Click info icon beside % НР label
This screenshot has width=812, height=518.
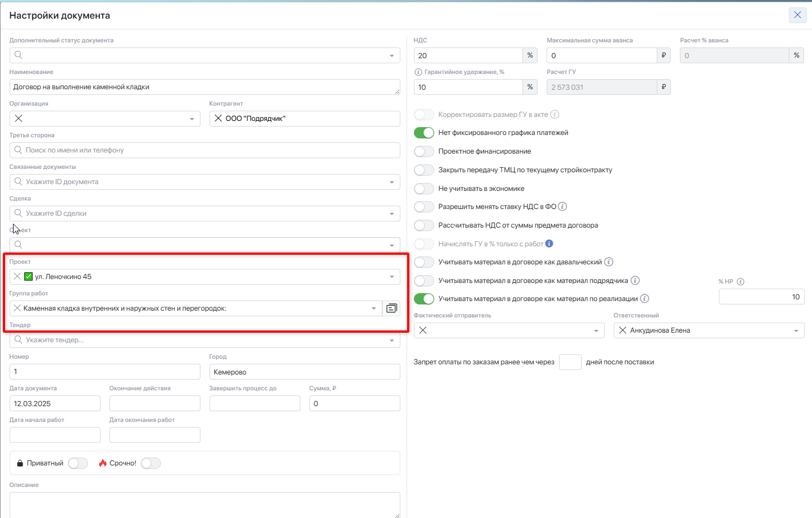click(x=740, y=282)
